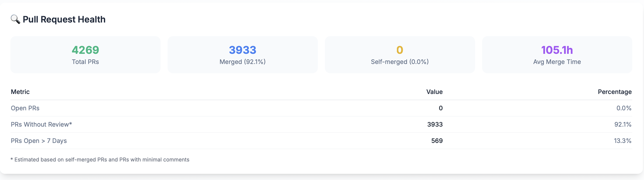The height and width of the screenshot is (180, 644).
Task: Click the 105.1h average merge time
Action: click(x=557, y=50)
